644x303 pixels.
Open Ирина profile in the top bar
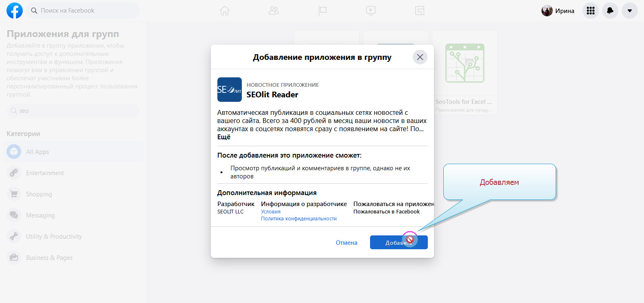[x=558, y=11]
